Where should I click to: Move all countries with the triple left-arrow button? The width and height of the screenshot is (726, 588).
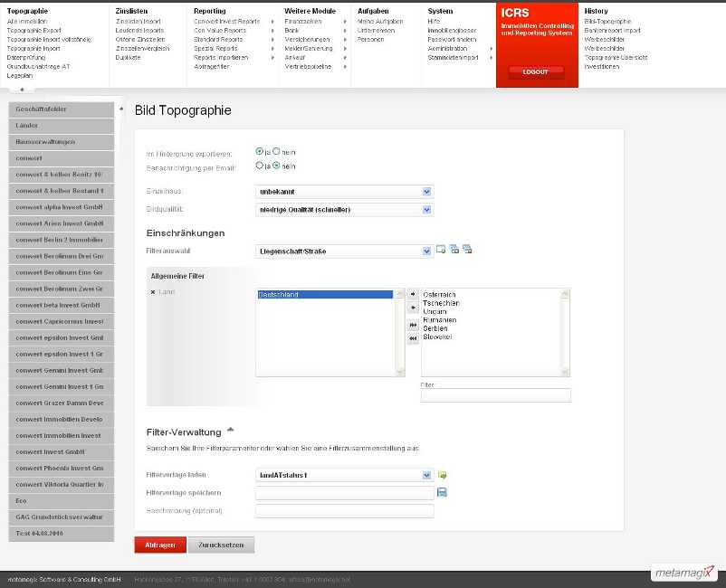[413, 338]
